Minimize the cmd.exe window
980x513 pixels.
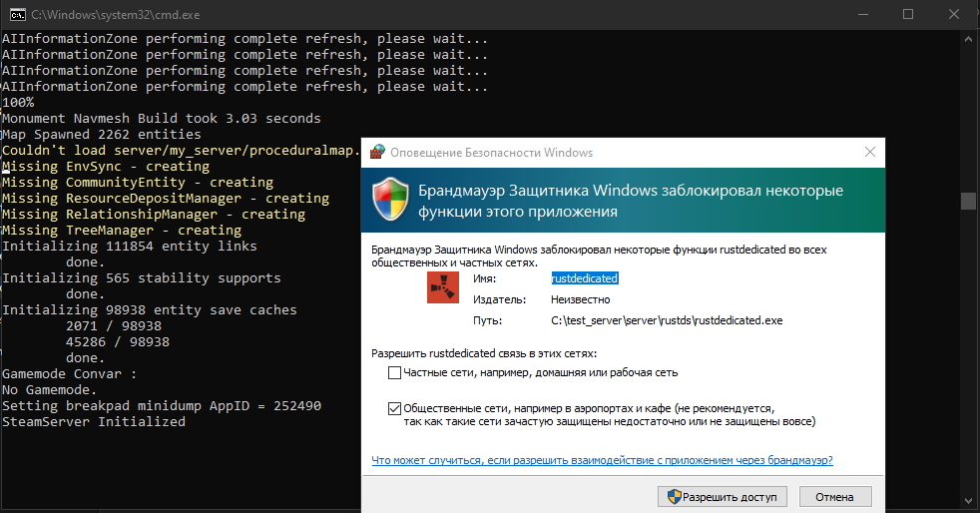(x=863, y=14)
